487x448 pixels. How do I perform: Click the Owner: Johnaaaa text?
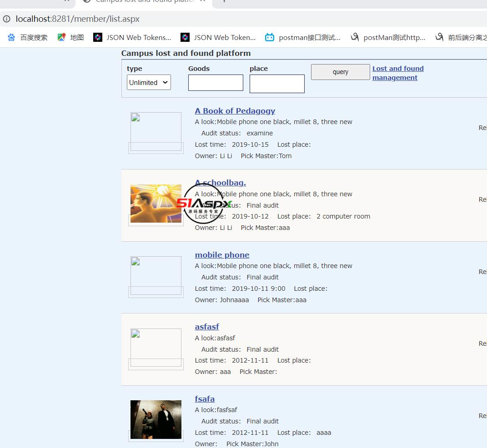point(222,300)
